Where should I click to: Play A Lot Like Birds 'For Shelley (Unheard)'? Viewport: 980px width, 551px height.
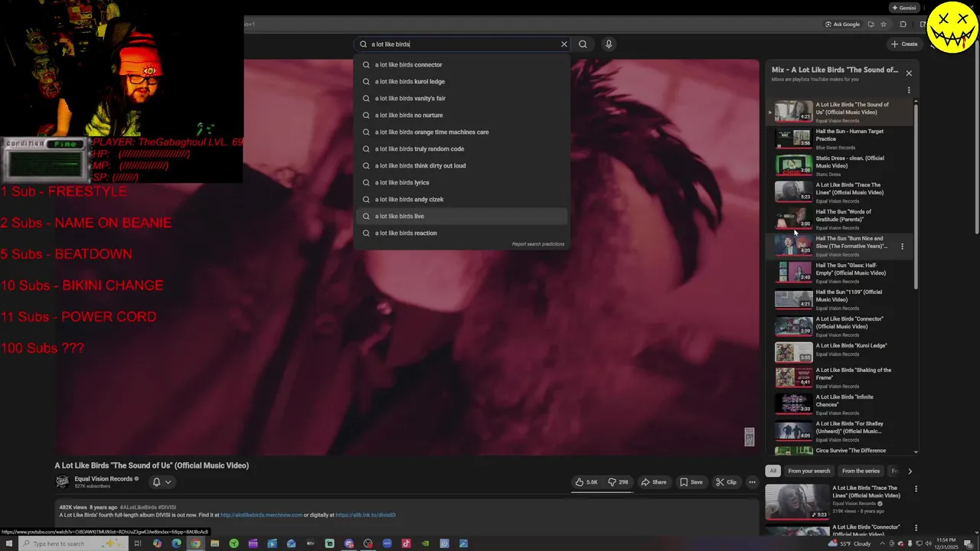click(x=838, y=431)
